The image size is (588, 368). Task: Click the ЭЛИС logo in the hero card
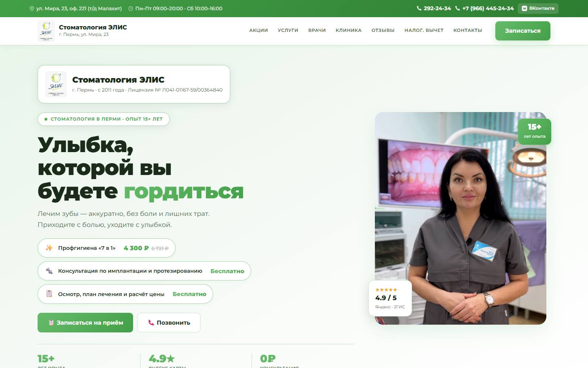(x=56, y=84)
